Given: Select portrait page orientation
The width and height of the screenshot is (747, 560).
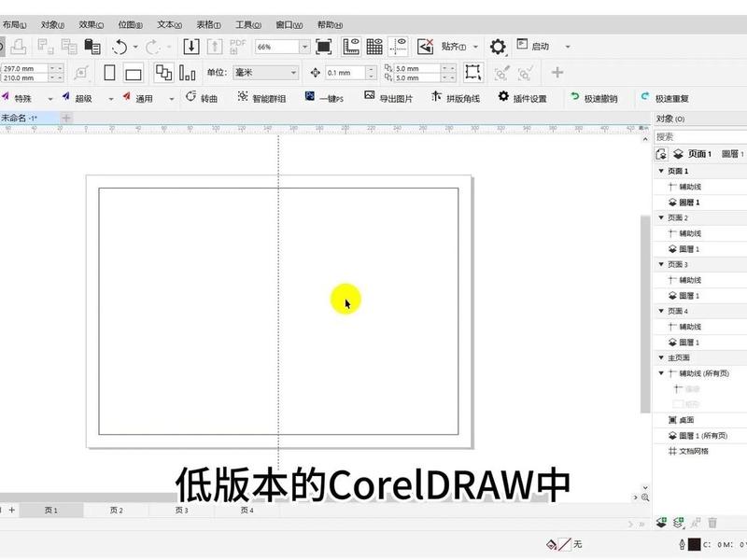Looking at the screenshot, I should [x=109, y=73].
